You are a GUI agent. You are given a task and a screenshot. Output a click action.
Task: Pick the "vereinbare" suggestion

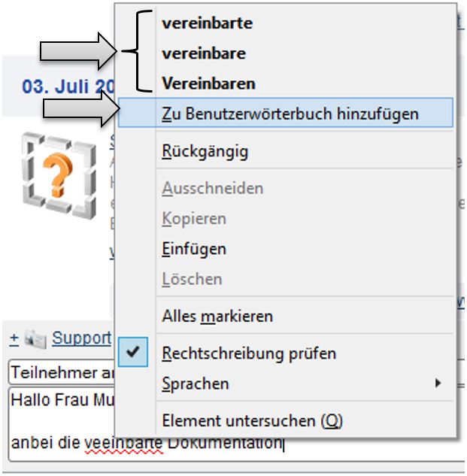203,53
